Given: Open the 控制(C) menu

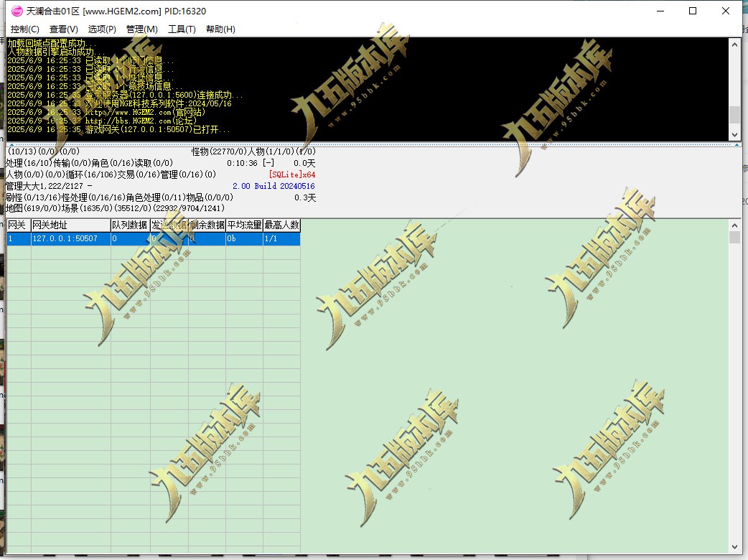Looking at the screenshot, I should tap(25, 29).
